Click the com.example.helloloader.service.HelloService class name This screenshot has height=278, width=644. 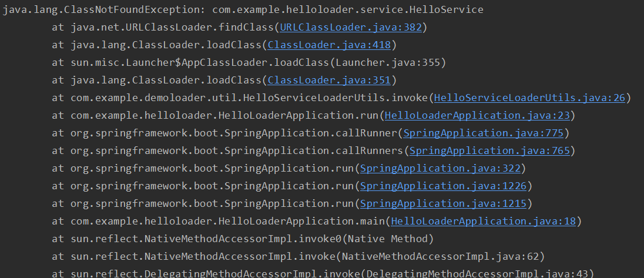(348, 10)
